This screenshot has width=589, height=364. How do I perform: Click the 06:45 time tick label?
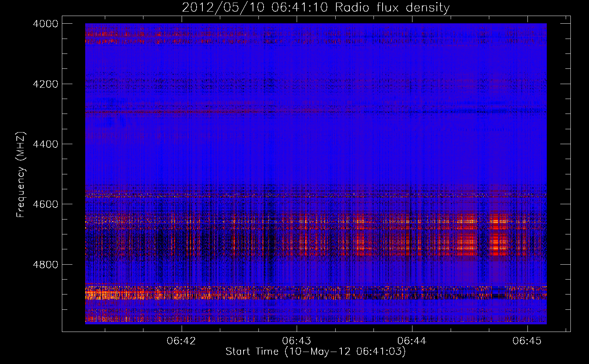pyautogui.click(x=527, y=341)
